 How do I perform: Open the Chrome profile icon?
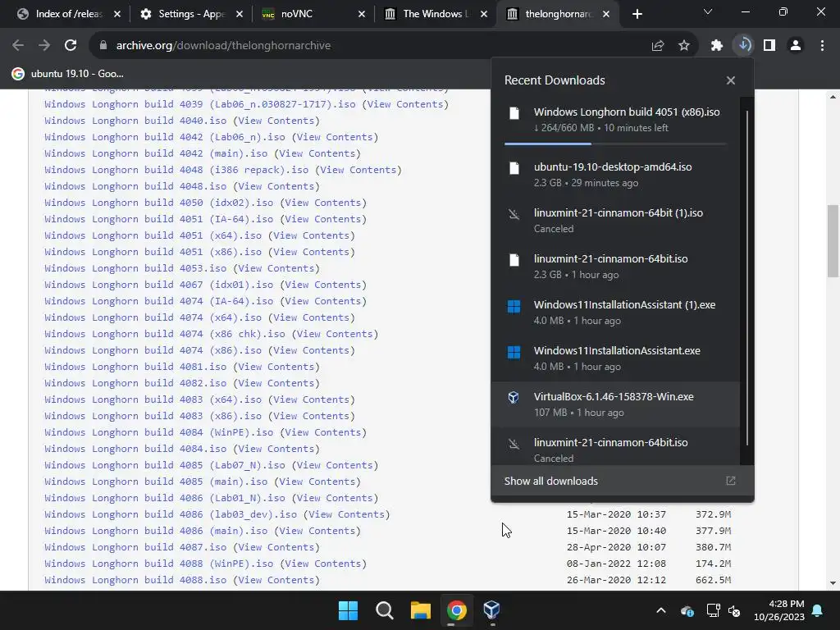[x=796, y=46]
